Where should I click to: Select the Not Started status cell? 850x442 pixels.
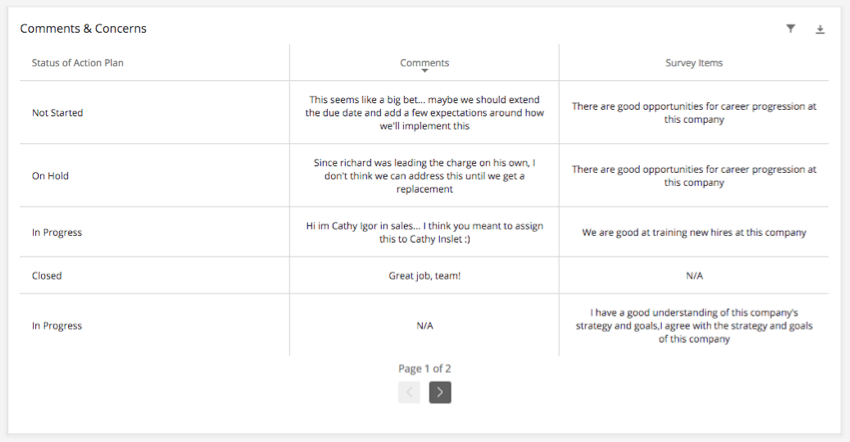[58, 113]
